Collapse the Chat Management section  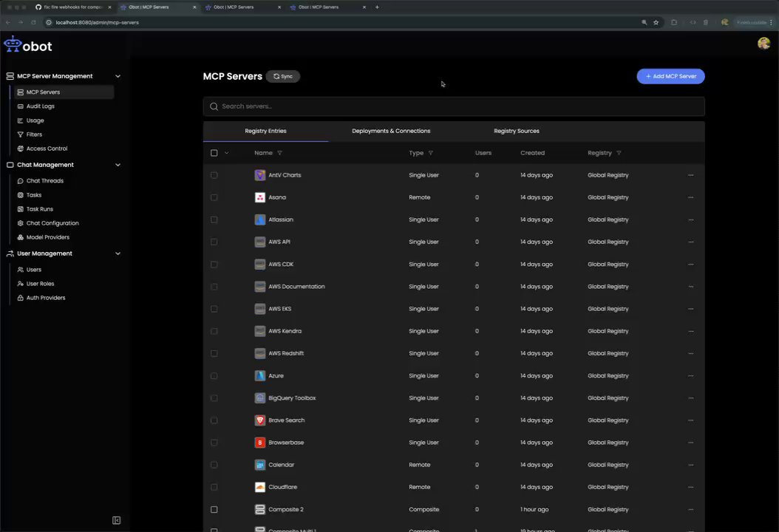point(118,165)
